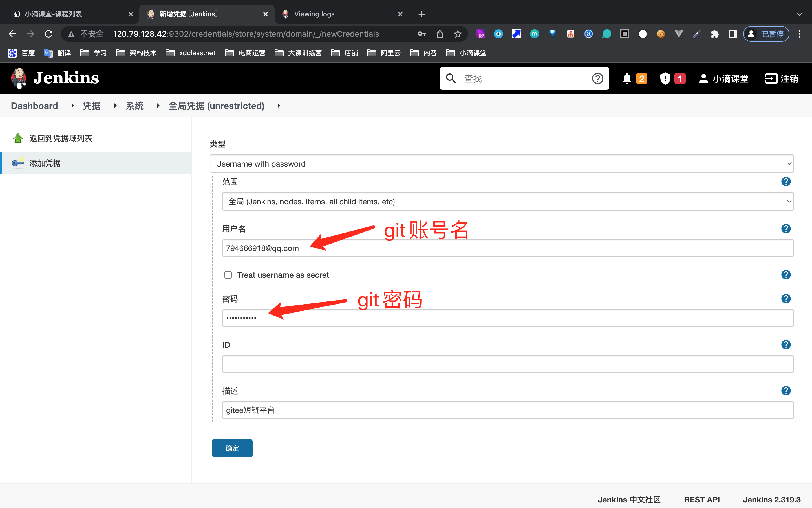Open a new browser tab
Image resolution: width=812 pixels, height=508 pixels.
pos(422,14)
